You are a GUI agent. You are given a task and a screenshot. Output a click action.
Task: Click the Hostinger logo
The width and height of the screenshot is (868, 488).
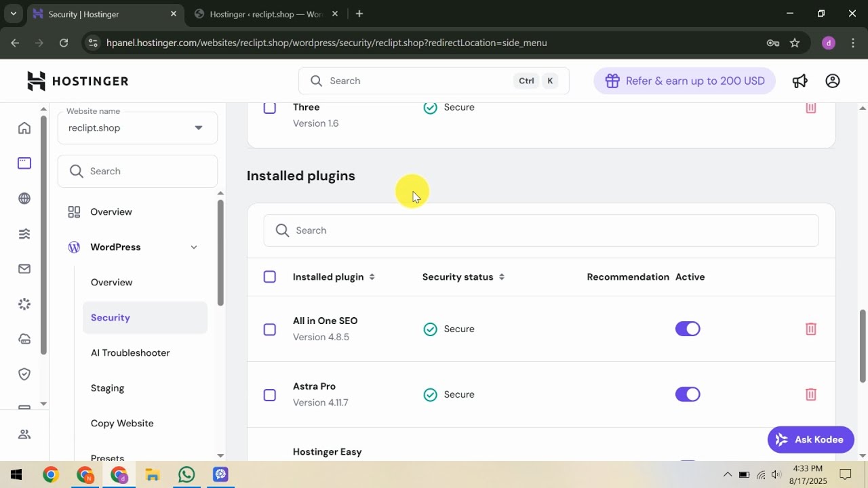pos(78,81)
